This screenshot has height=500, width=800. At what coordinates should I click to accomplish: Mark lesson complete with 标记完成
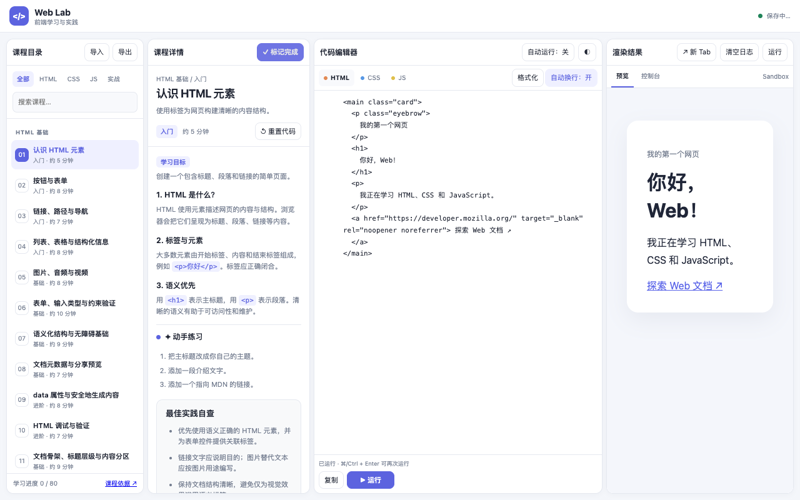pyautogui.click(x=280, y=52)
